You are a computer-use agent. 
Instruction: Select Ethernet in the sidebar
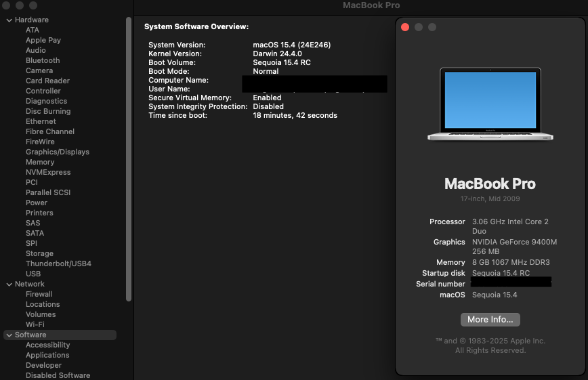(x=41, y=121)
